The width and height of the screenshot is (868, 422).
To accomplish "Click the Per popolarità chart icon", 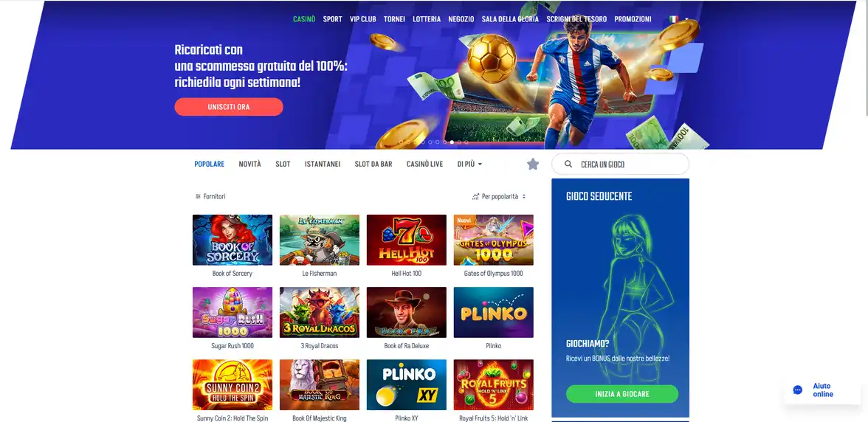I will [475, 196].
